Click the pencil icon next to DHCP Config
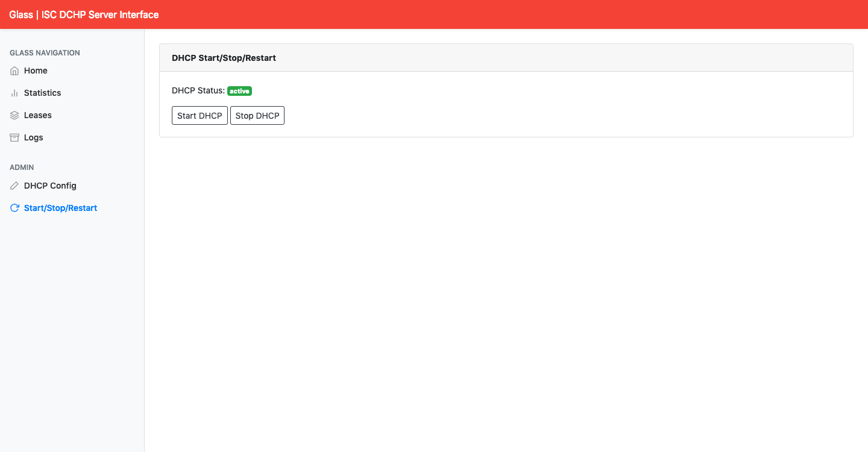868x452 pixels. click(14, 185)
